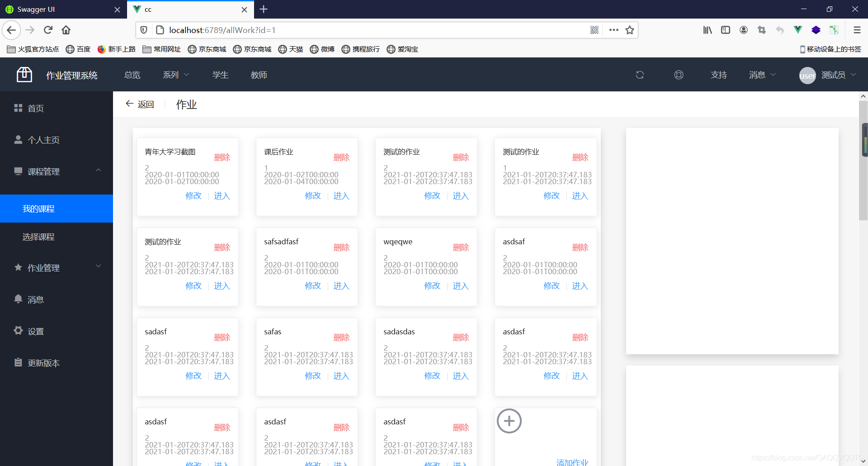Click the site security shield icon
Screen dimensions: 868x466
(144, 30)
